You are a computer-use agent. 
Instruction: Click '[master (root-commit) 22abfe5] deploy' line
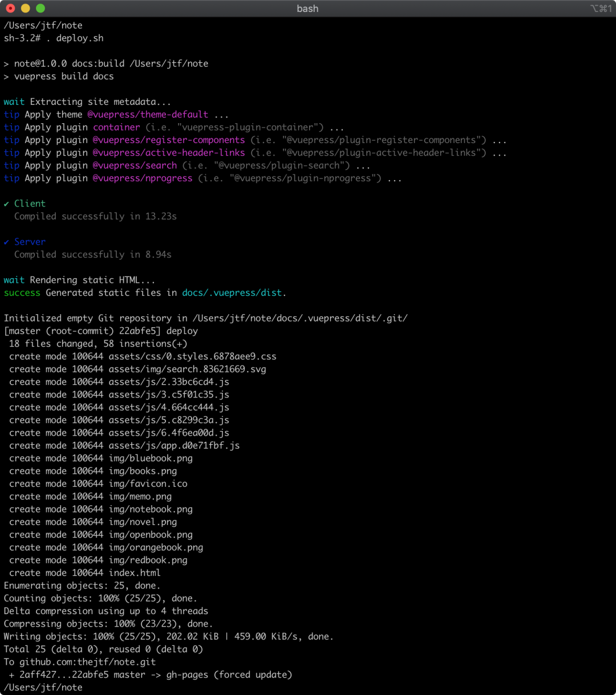pyautogui.click(x=101, y=331)
